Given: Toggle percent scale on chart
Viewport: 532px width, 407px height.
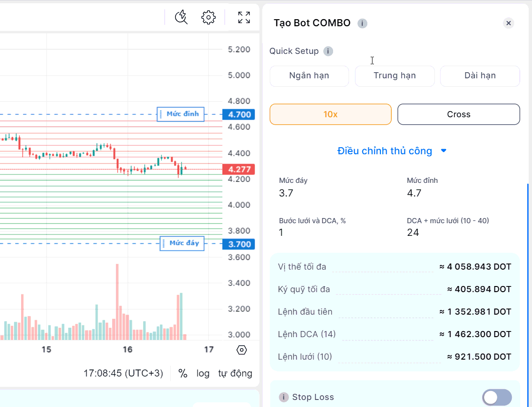Looking at the screenshot, I should coord(183,373).
